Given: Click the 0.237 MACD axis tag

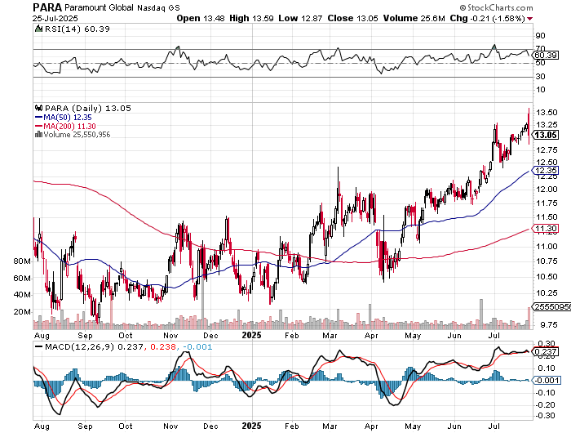Looking at the screenshot, I should 546,352.
